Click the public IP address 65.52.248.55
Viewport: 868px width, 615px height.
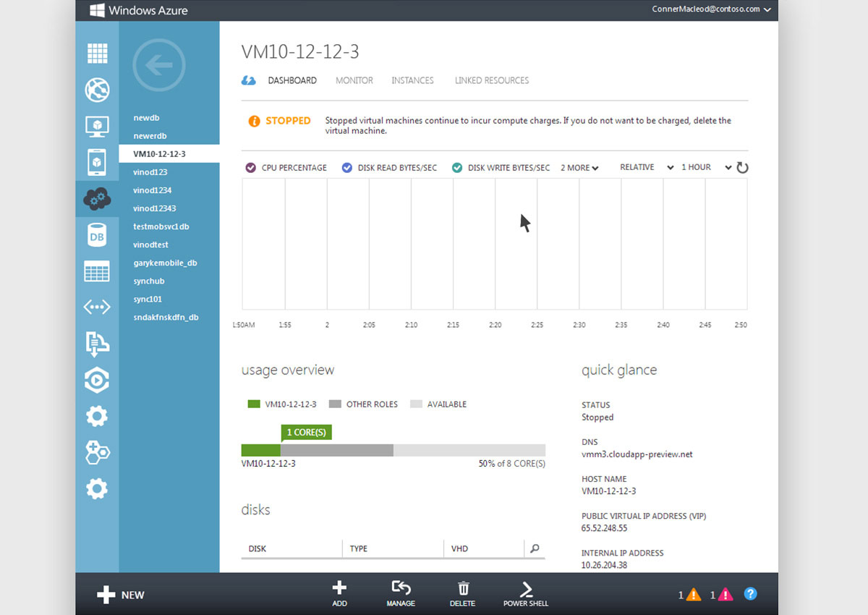click(605, 529)
